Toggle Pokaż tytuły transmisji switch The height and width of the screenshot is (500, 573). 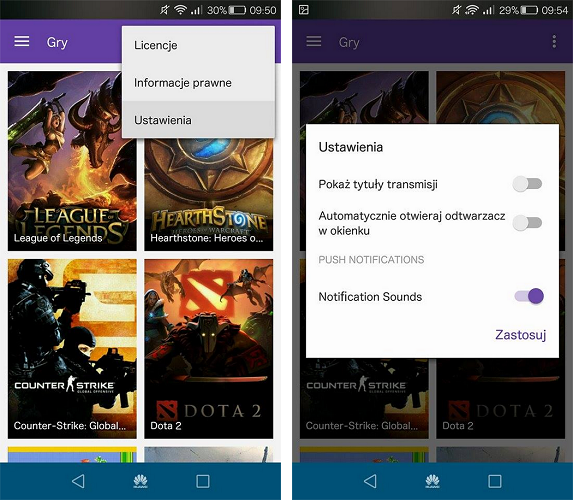click(527, 184)
